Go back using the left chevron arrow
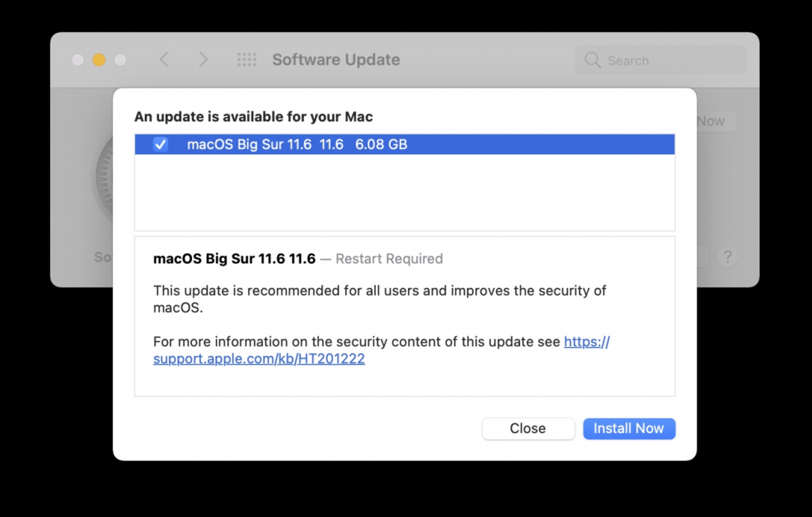The width and height of the screenshot is (812, 517). [164, 59]
